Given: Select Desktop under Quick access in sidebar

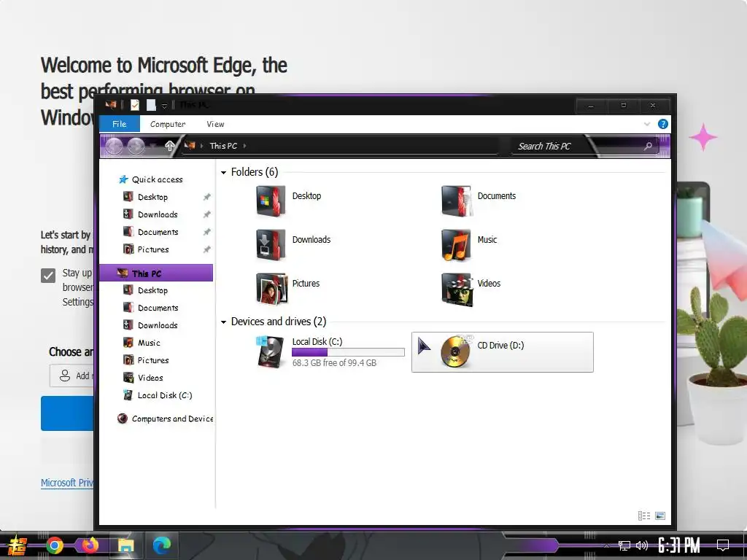Looking at the screenshot, I should click(145, 197).
